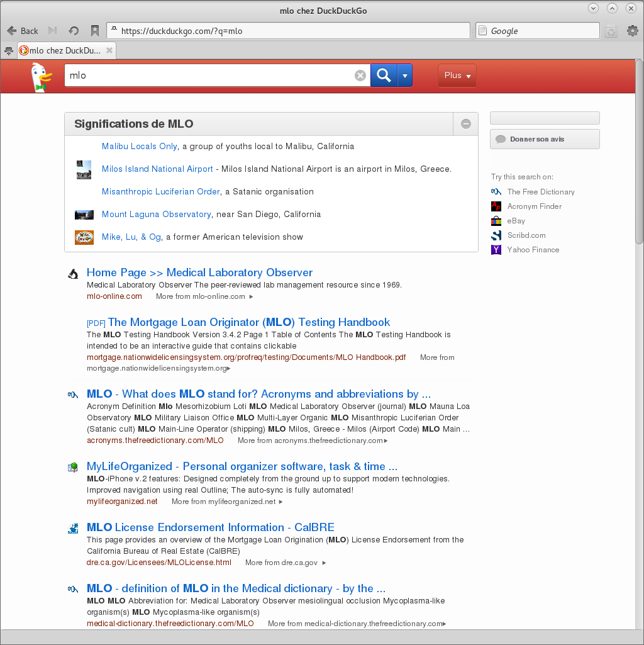Viewport: 644px width, 645px height.
Task: Search on Acronym Finder
Action: click(x=534, y=206)
